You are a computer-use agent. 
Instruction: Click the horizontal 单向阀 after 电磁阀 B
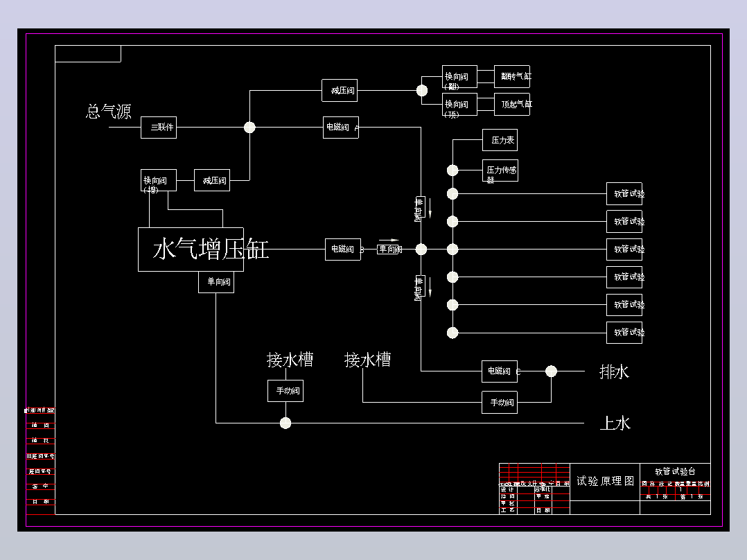coord(389,250)
